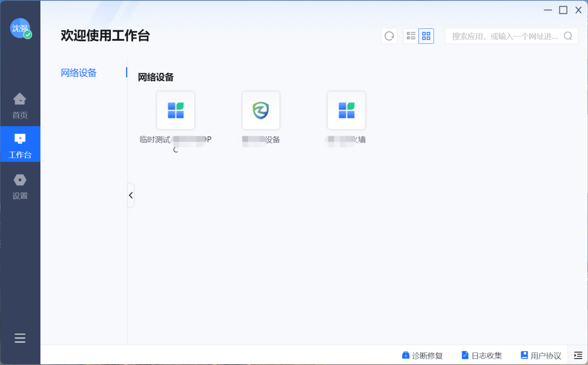Maximize the application window
This screenshot has height=365, width=588.
pos(563,10)
